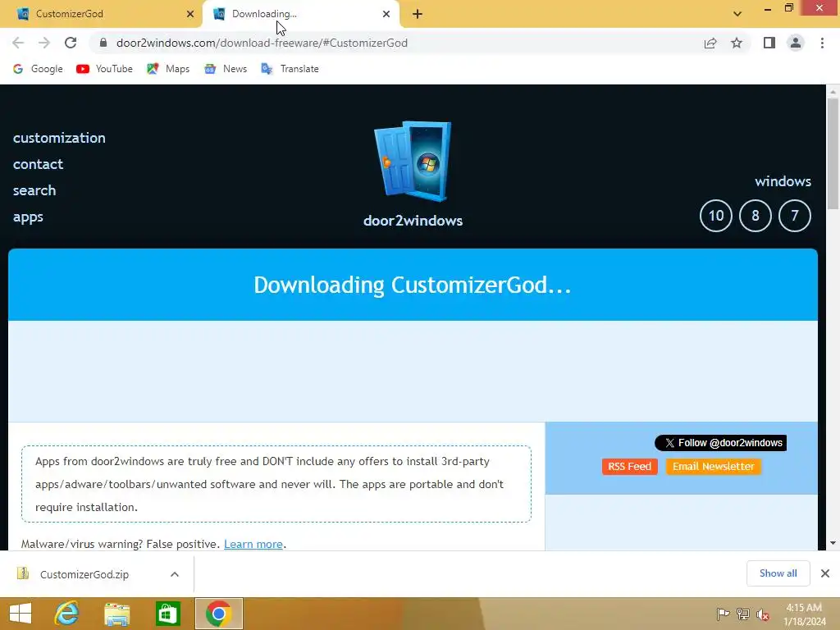Image resolution: width=840 pixels, height=630 pixels.
Task: Open the tab search chevron
Action: pyautogui.click(x=737, y=14)
